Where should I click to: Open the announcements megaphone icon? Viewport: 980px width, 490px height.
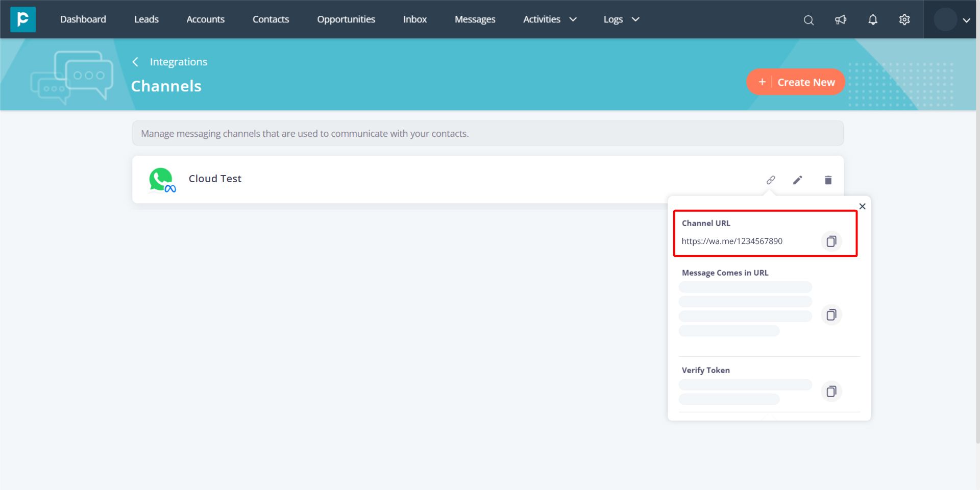[x=841, y=20]
